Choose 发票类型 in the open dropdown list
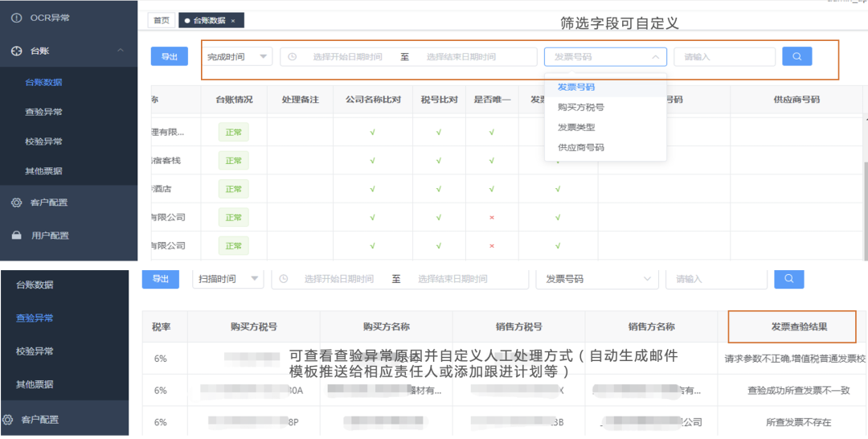Viewport: 868px width, 439px height. point(576,127)
